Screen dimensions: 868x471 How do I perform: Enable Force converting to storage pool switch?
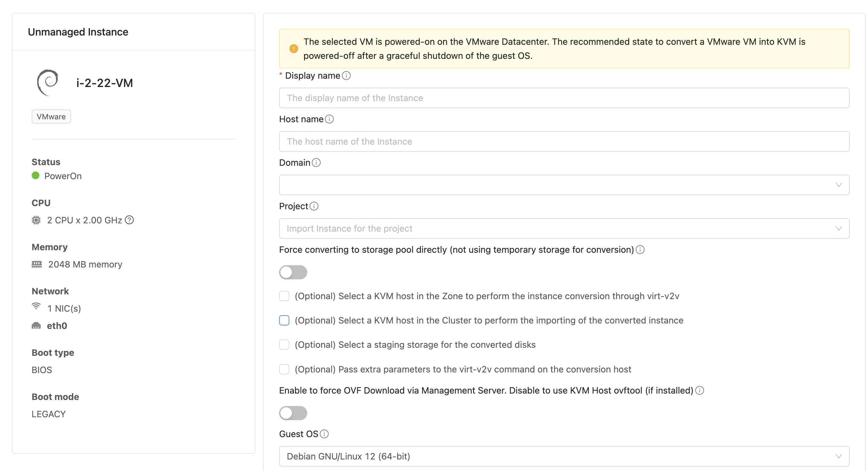293,272
